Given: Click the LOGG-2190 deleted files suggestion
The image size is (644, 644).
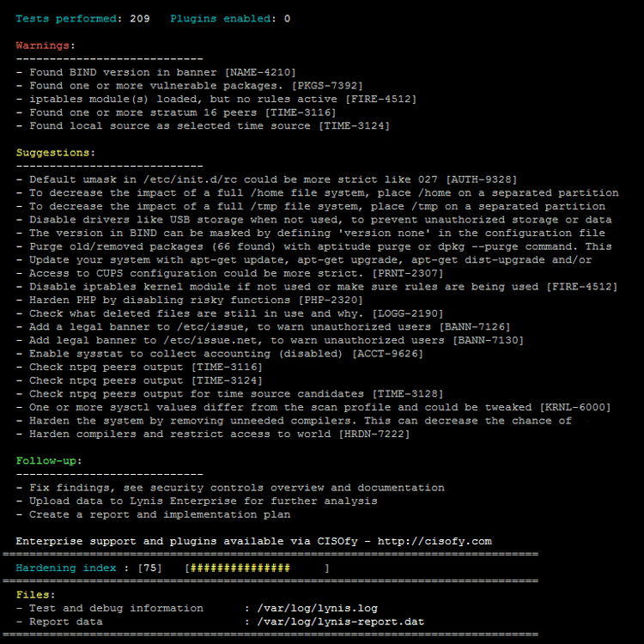Looking at the screenshot, I should (229, 313).
